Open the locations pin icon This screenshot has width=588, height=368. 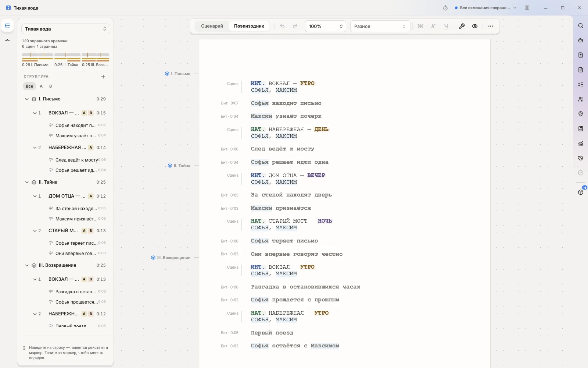coord(581,114)
